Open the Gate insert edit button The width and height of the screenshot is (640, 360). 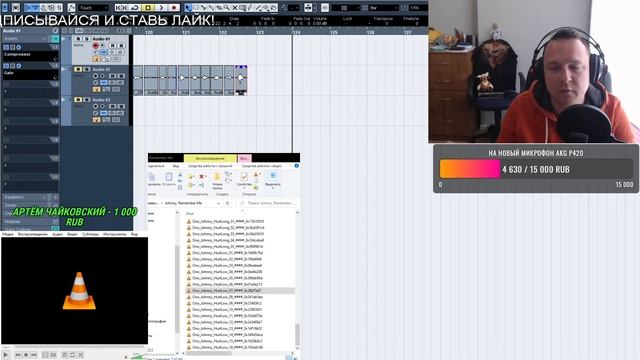pos(19,66)
